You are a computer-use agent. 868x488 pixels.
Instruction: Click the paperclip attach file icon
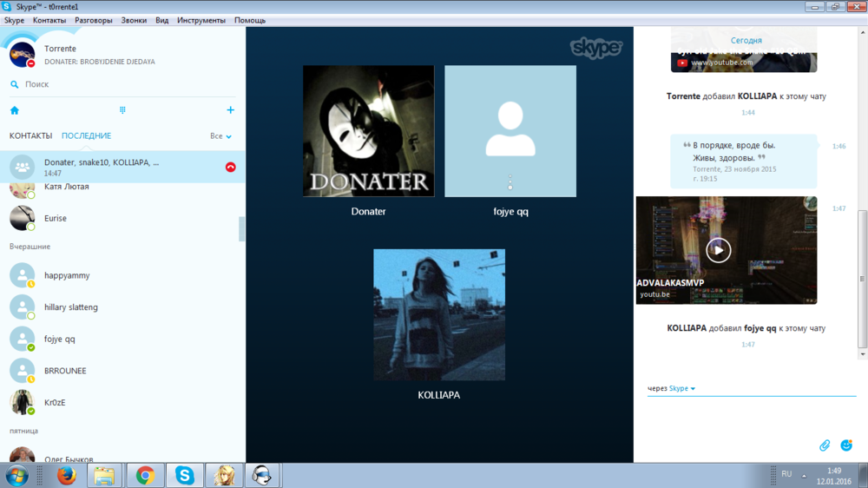point(825,445)
